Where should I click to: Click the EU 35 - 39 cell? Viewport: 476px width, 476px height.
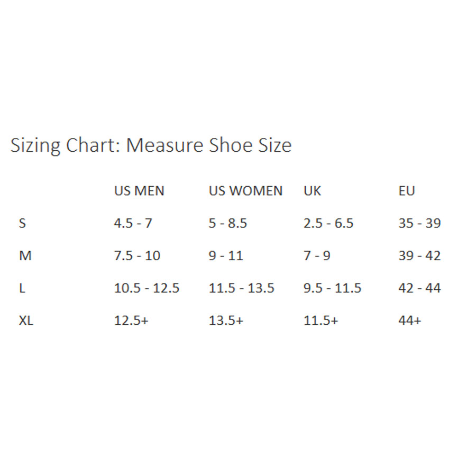(419, 223)
